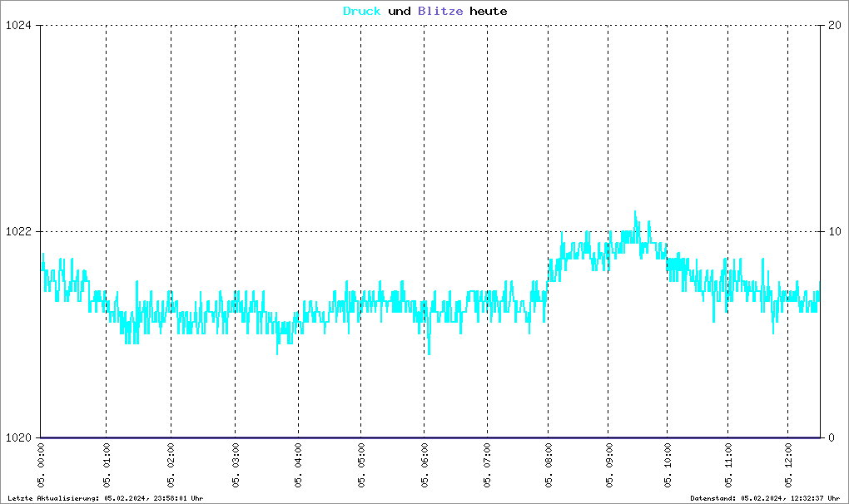Select the 05. 08:00 time axis label
Image resolution: width=849 pixels, height=504 pixels.
[x=549, y=467]
